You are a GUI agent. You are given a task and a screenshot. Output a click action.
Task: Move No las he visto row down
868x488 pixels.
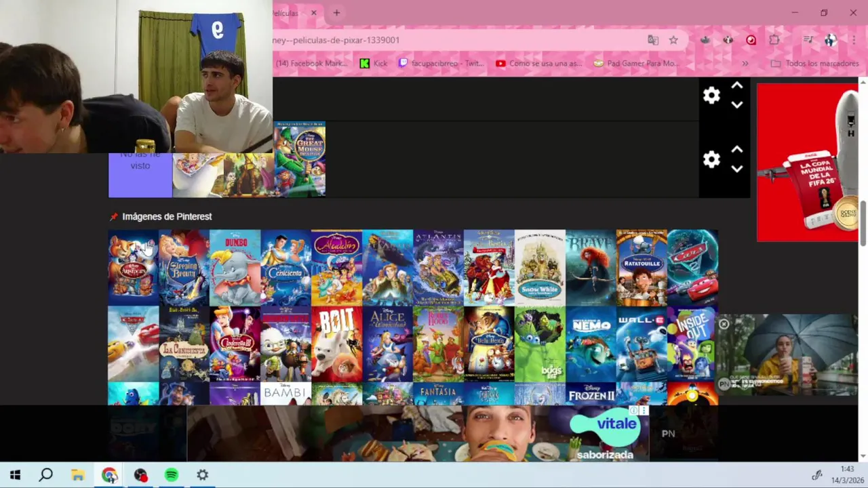(737, 169)
